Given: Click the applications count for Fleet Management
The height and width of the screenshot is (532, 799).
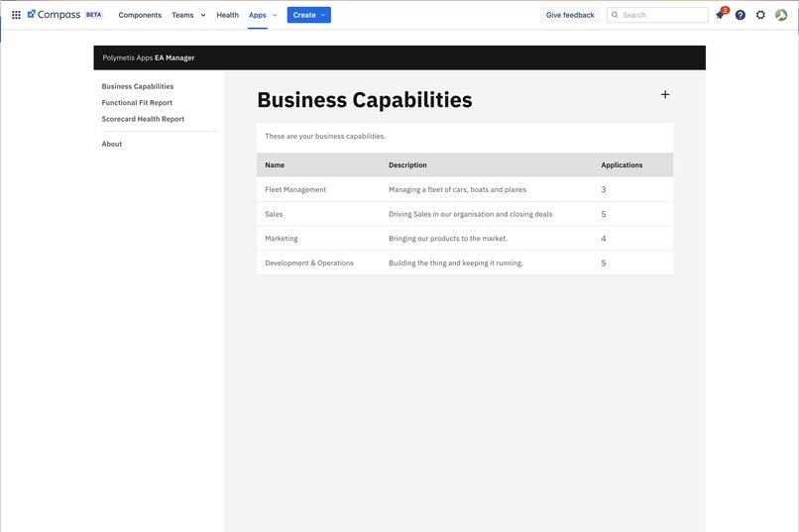Looking at the screenshot, I should coord(604,189).
